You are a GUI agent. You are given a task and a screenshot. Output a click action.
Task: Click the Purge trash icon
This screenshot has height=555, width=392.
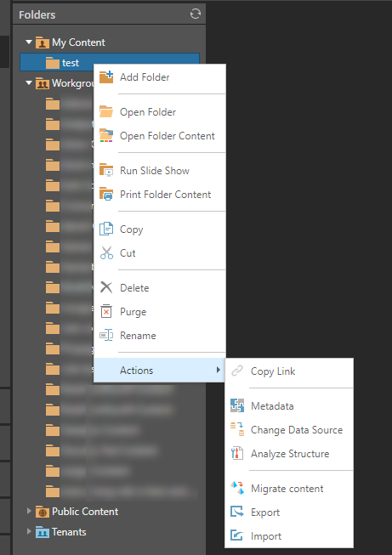pyautogui.click(x=106, y=311)
